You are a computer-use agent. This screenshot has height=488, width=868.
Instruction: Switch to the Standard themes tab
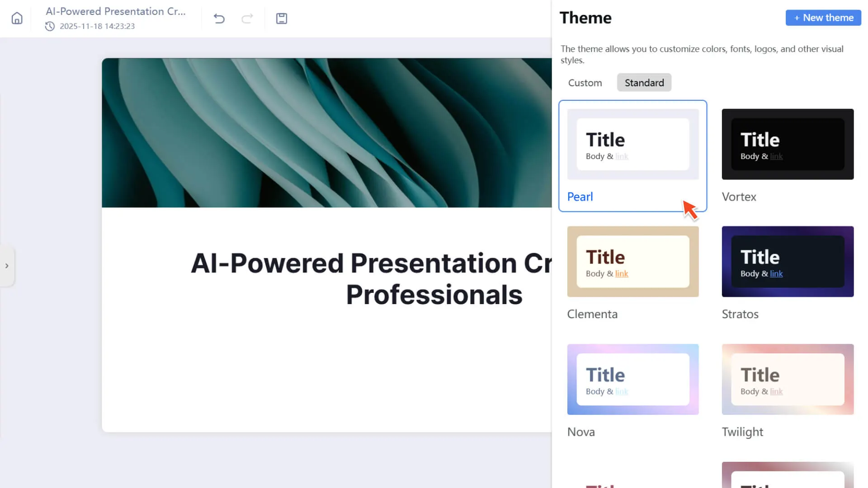(x=644, y=83)
